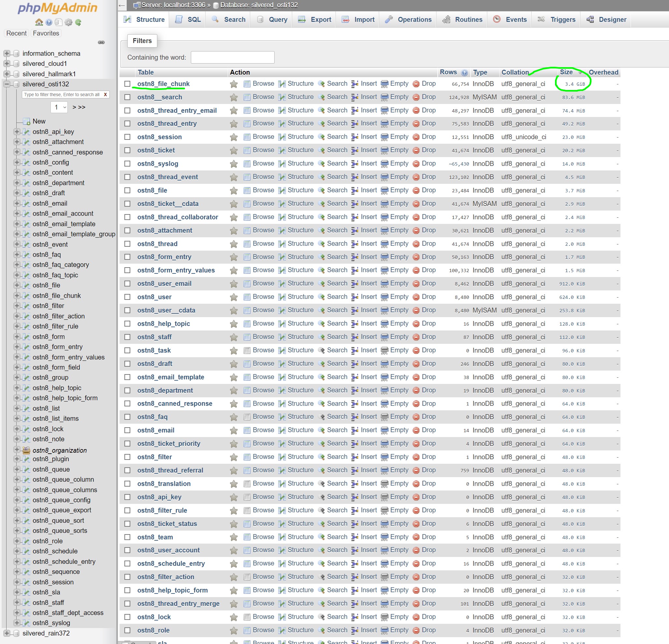669x644 pixels.
Task: Click favorite star for ostn8_file_chunk
Action: click(x=234, y=84)
